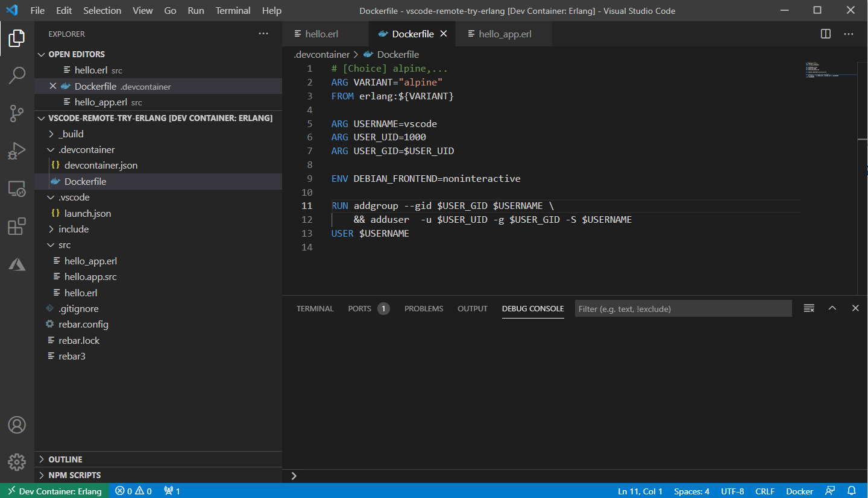The width and height of the screenshot is (868, 498).
Task: Collapse the .vscode folder
Action: point(158,197)
